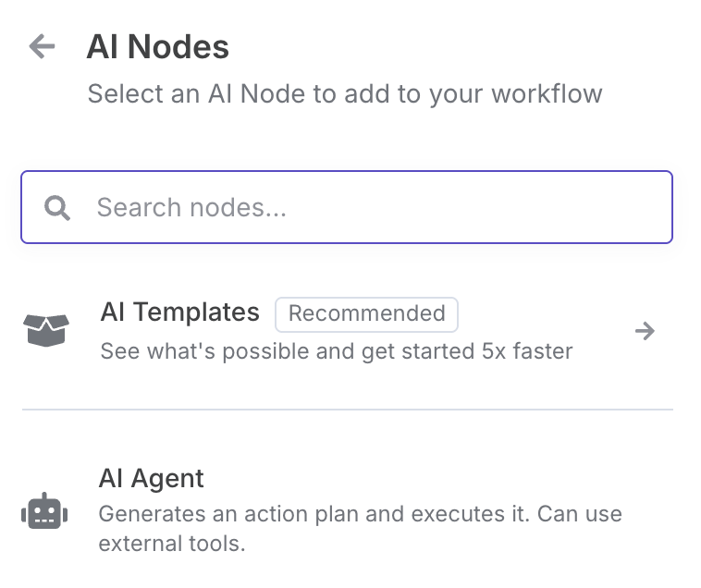Click the magnifying glass search icon
Viewport: 701px width, 588px height.
pyautogui.click(x=57, y=208)
